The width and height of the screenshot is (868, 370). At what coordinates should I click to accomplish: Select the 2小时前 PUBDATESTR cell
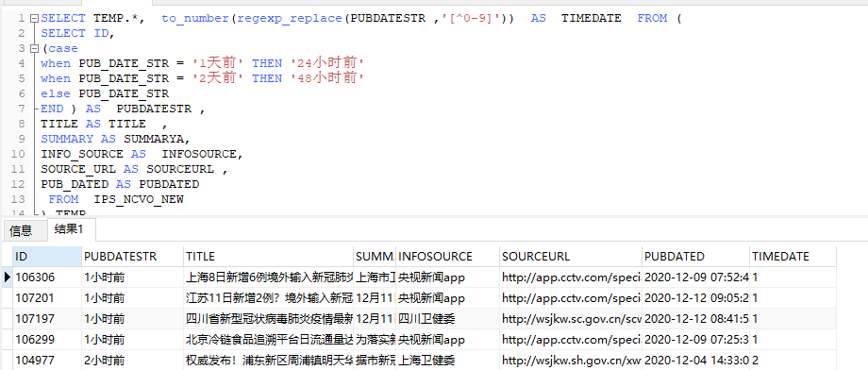[132, 361]
